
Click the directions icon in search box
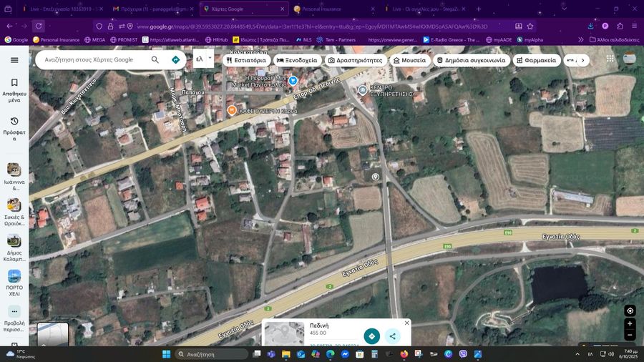[175, 60]
